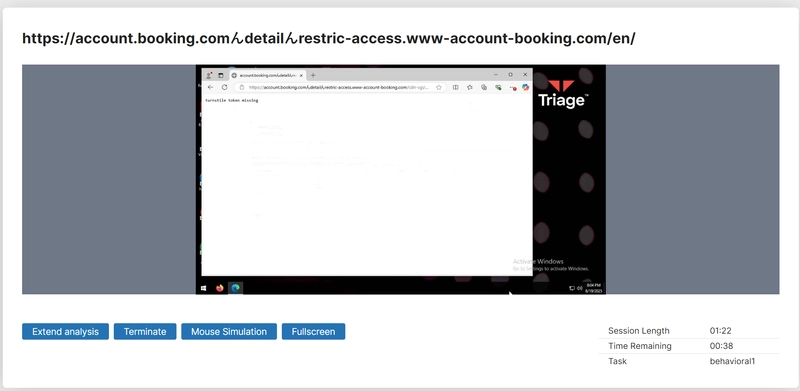This screenshot has height=391, width=800.
Task: Open the Edge profile icon in the sandbox
Action: (x=209, y=75)
